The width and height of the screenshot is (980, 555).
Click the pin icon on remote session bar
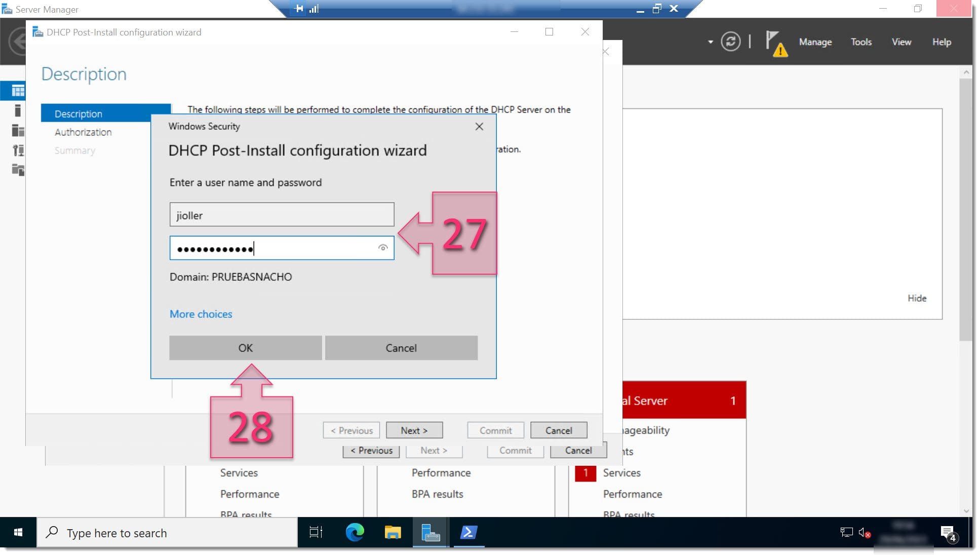tap(298, 9)
